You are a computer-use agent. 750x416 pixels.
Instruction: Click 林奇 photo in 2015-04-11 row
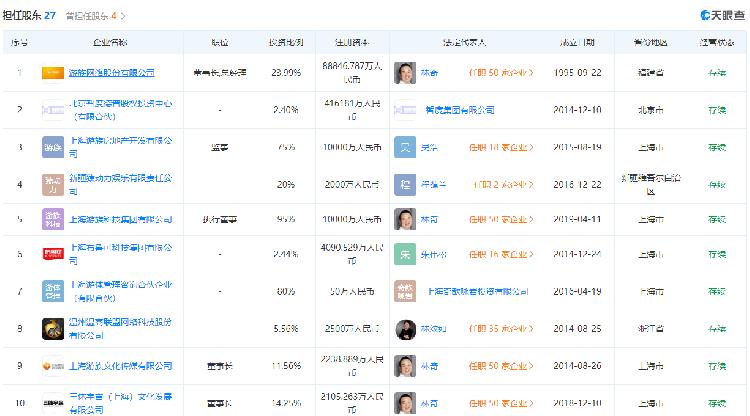405,219
